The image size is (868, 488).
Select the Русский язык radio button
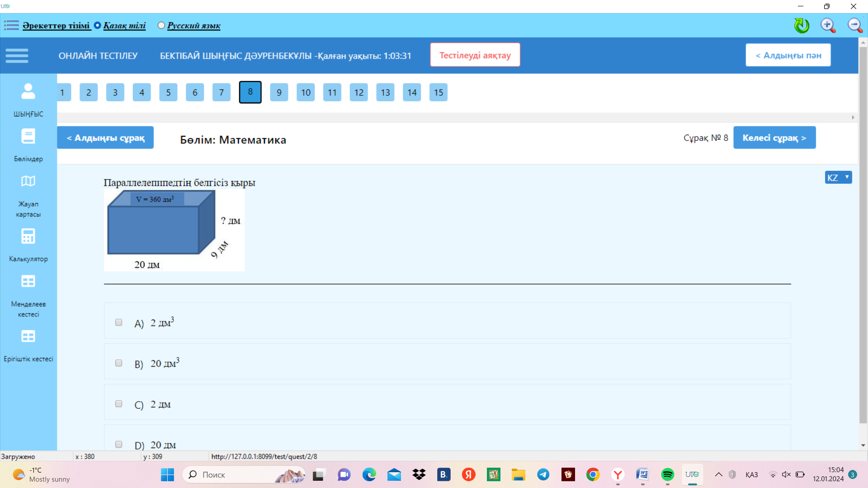tap(161, 25)
